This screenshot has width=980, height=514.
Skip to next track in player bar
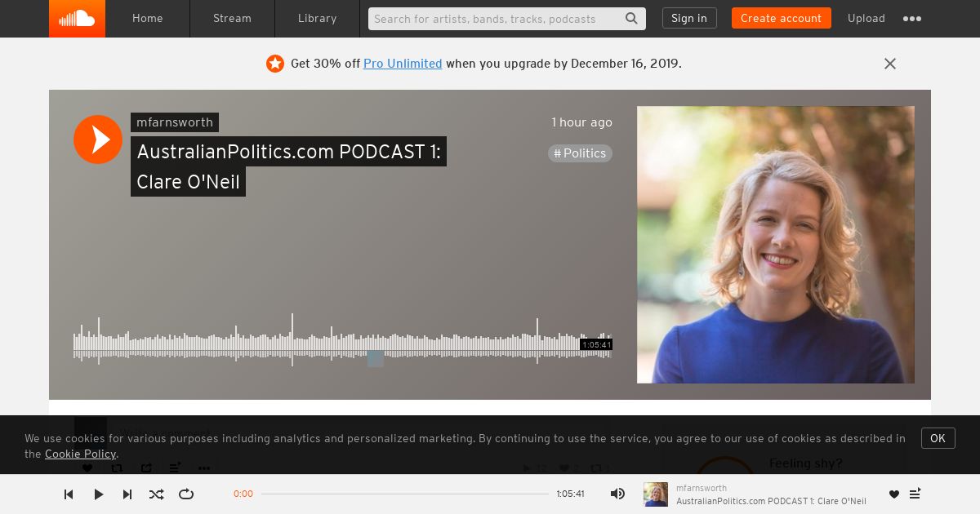coord(127,494)
